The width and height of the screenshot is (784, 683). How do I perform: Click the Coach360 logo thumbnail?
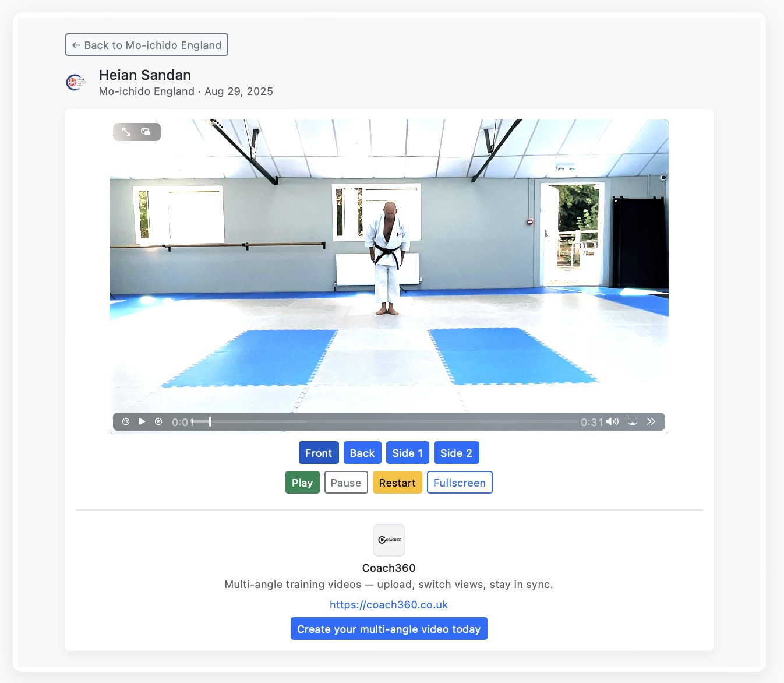pos(389,540)
